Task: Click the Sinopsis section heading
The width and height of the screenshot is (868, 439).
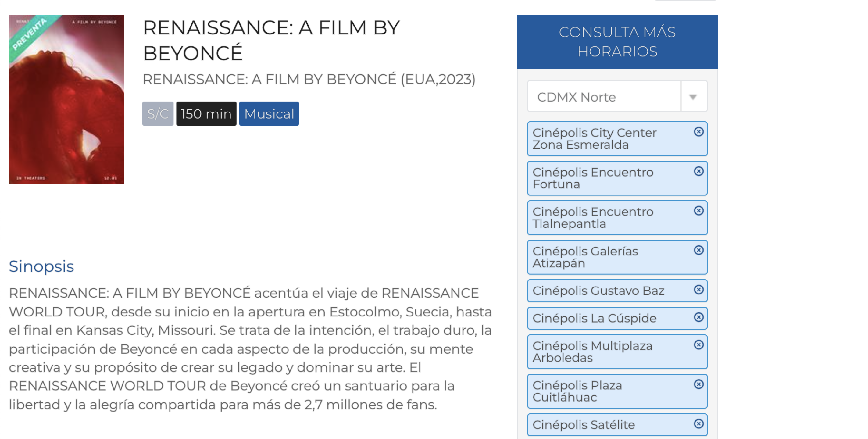Action: point(41,266)
